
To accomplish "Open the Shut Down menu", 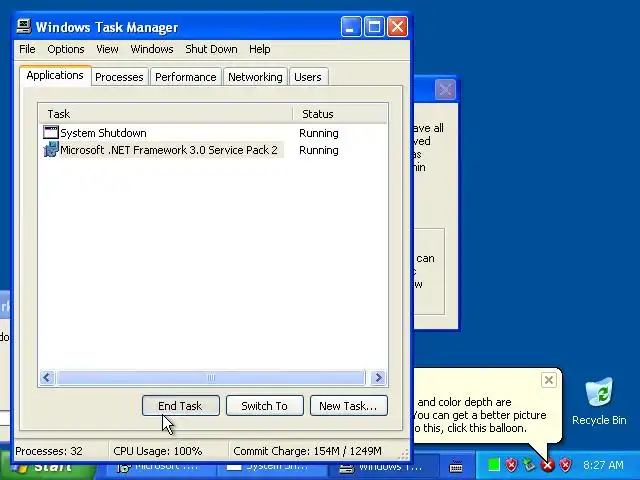I will click(211, 49).
